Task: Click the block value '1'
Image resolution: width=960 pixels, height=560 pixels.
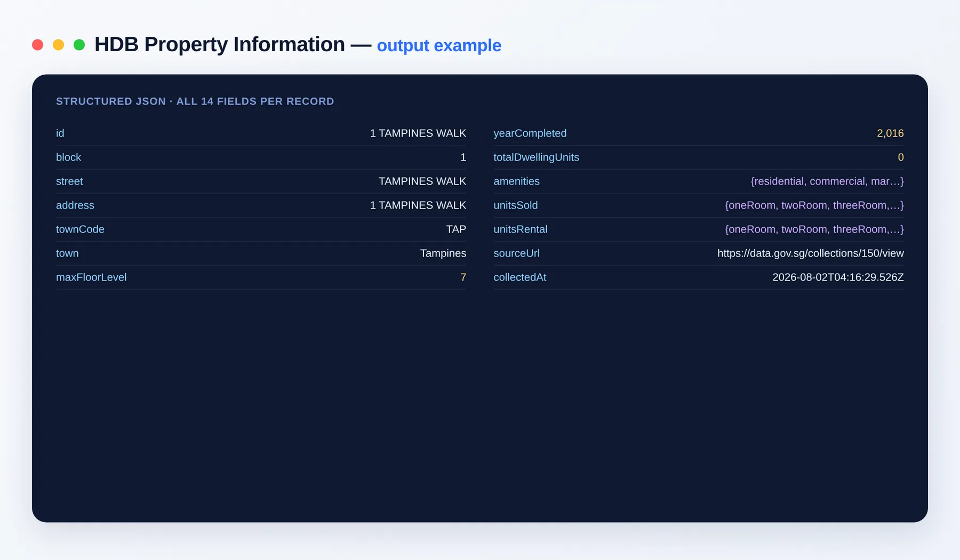Action: pos(463,157)
